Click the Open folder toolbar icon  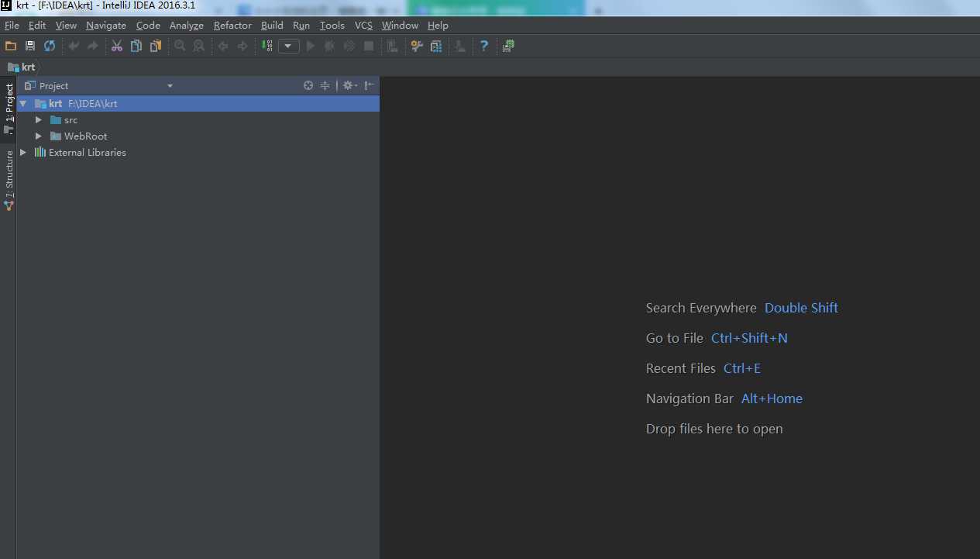[x=11, y=46]
